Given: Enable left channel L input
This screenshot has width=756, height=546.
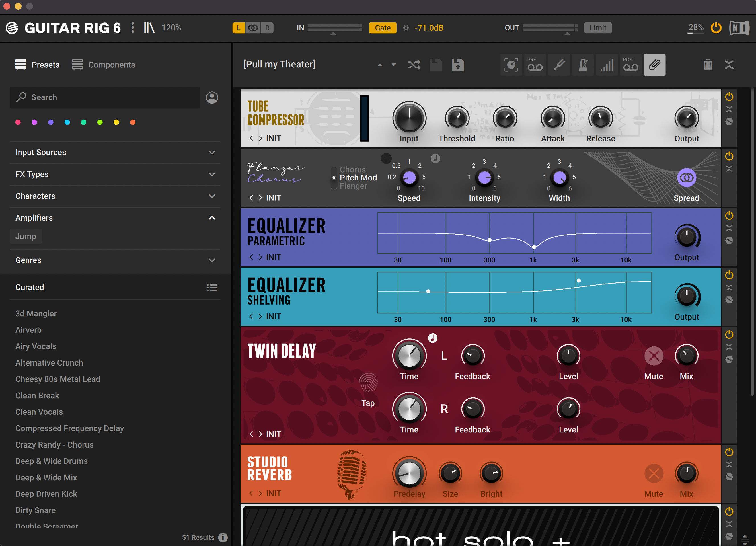Looking at the screenshot, I should click(239, 28).
